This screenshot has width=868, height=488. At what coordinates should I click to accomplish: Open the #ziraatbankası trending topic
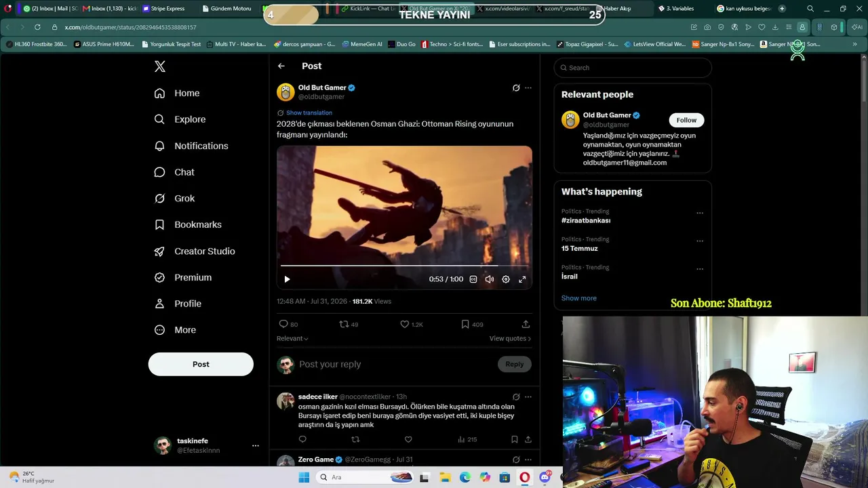tap(586, 220)
